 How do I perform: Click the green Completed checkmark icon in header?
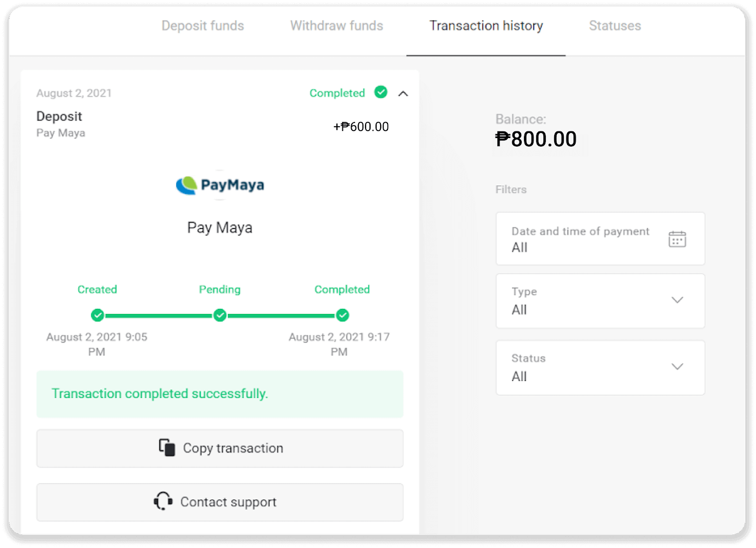click(381, 92)
